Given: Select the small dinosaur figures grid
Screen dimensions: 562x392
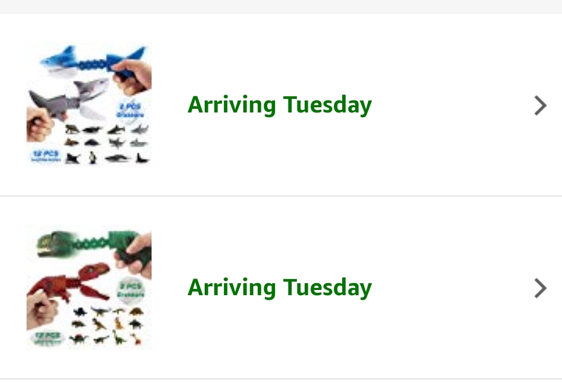Looking at the screenshot, I should [x=107, y=325].
